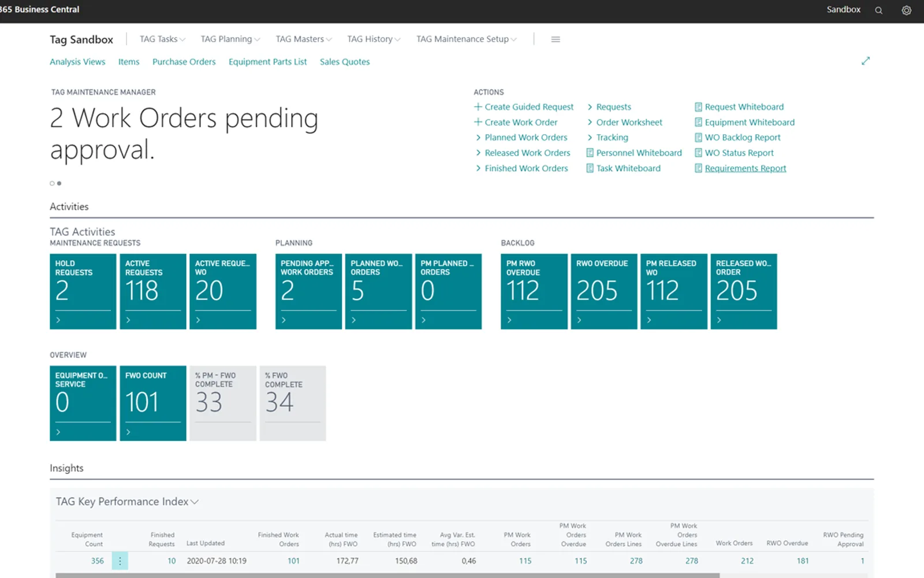Click document icon next to Personnel Whiteboard
924x578 pixels.
[590, 153]
